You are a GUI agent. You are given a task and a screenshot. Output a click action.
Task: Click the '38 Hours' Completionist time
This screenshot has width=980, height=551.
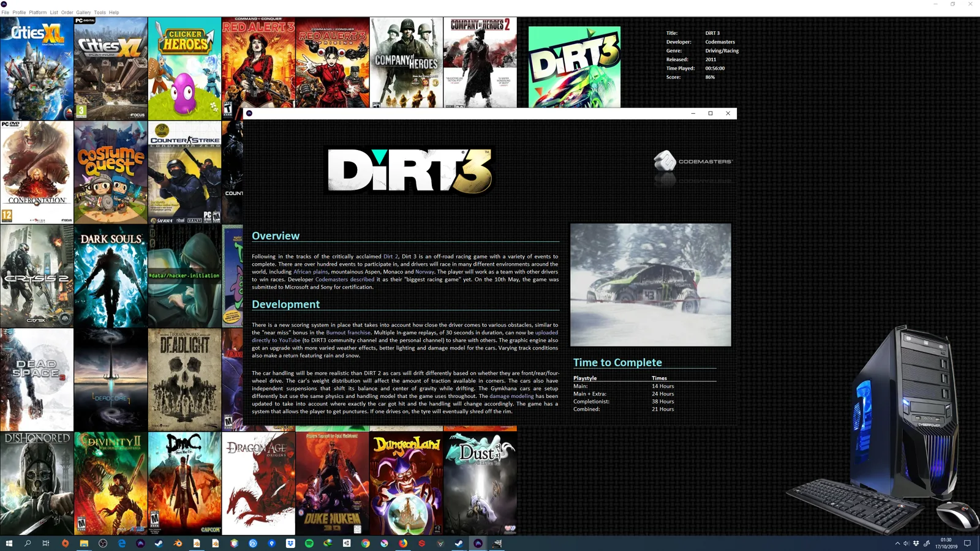tap(663, 402)
